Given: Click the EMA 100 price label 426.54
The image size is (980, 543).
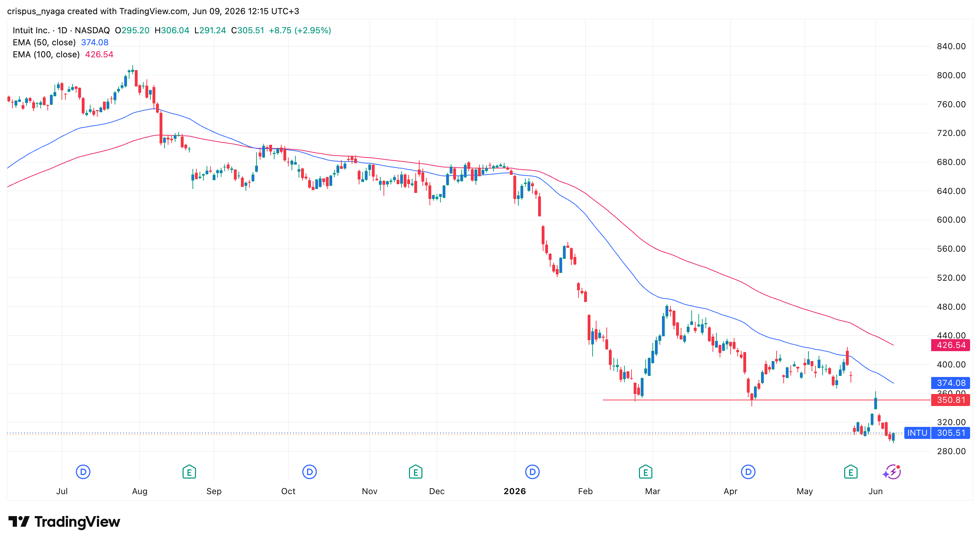Looking at the screenshot, I should point(950,345).
